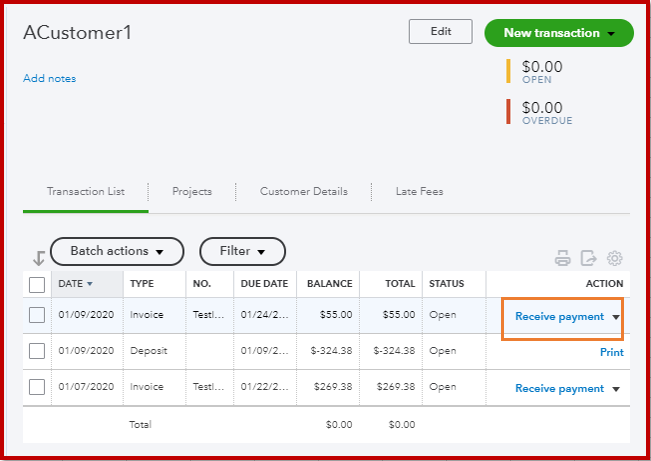Image resolution: width=651 pixels, height=461 pixels.
Task: Click the $-324.38 balance cell
Action: tap(331, 351)
